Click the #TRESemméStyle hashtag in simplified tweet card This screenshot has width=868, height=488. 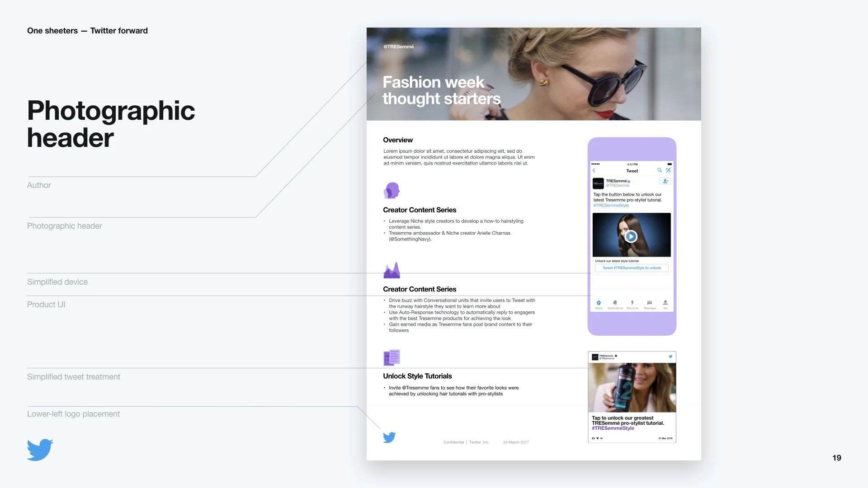coord(613,428)
